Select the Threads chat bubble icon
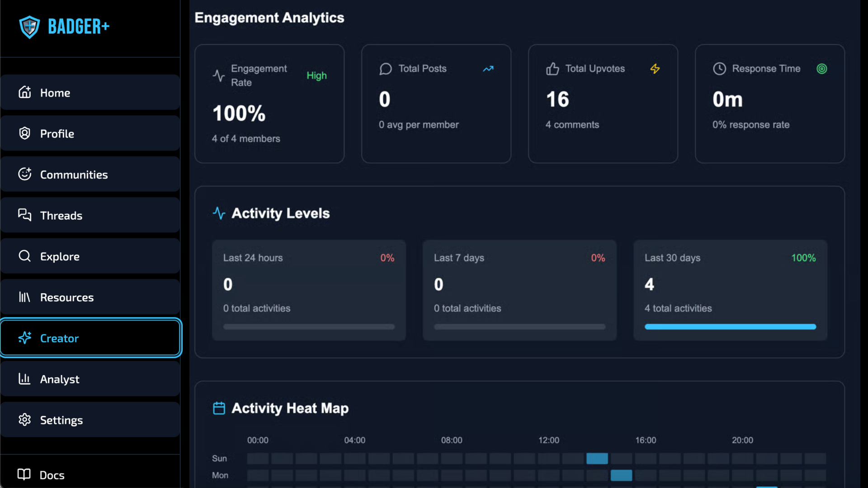This screenshot has width=868, height=488. tap(25, 215)
